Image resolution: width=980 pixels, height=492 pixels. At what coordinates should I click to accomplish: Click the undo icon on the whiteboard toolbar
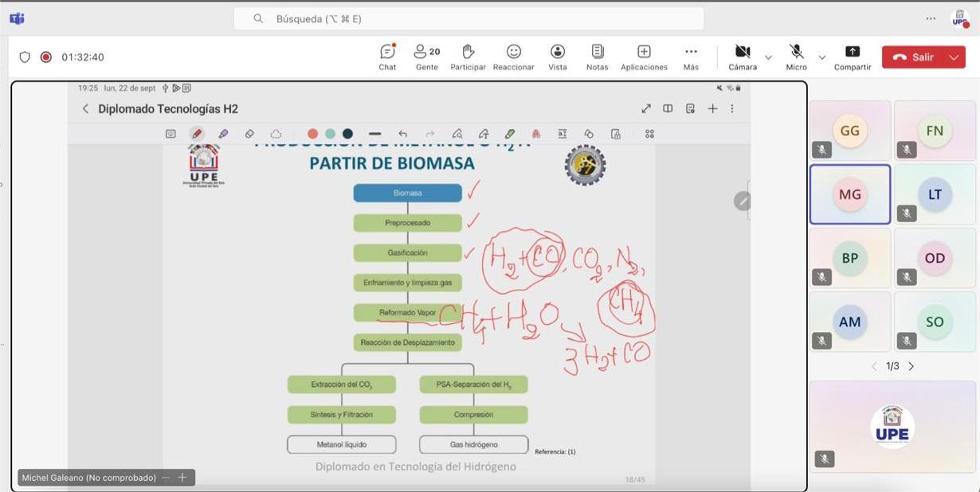click(402, 133)
